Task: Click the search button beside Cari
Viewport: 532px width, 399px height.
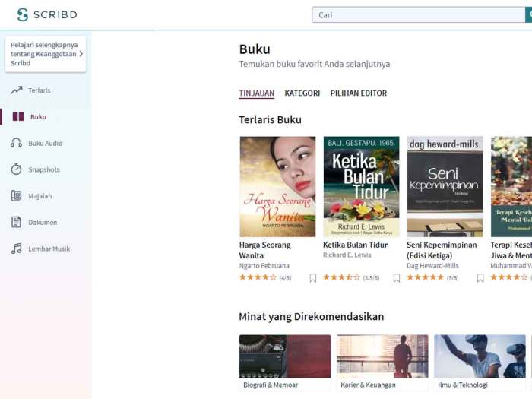Action: (529, 15)
